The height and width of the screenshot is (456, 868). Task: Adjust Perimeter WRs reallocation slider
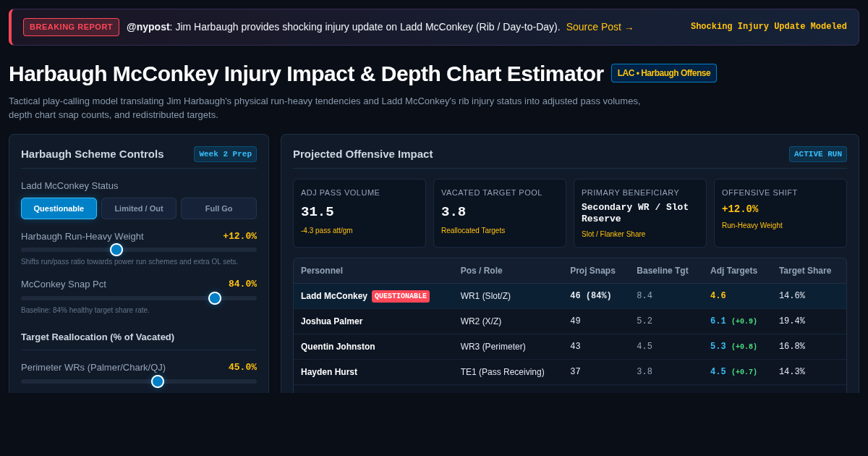point(139,381)
